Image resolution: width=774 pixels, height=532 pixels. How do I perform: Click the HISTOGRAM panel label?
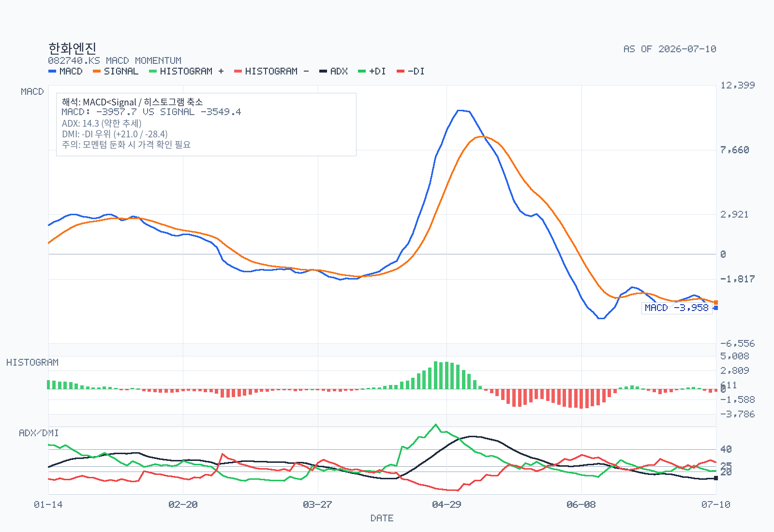(32, 362)
